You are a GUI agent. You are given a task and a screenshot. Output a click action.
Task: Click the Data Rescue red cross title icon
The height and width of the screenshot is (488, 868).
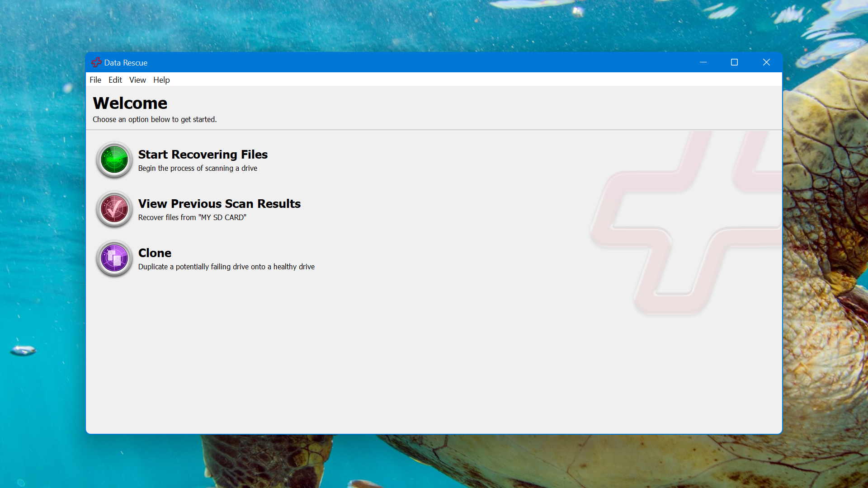pos(96,62)
